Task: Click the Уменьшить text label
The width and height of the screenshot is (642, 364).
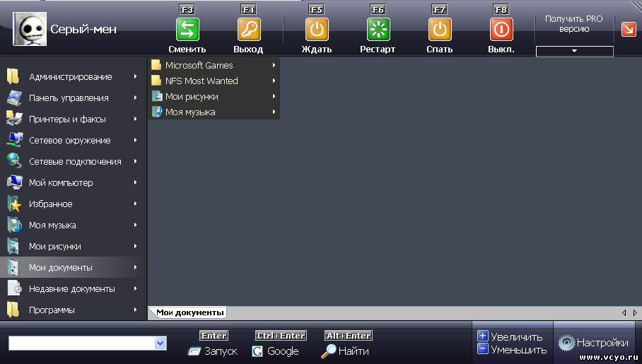Action: pos(518,350)
